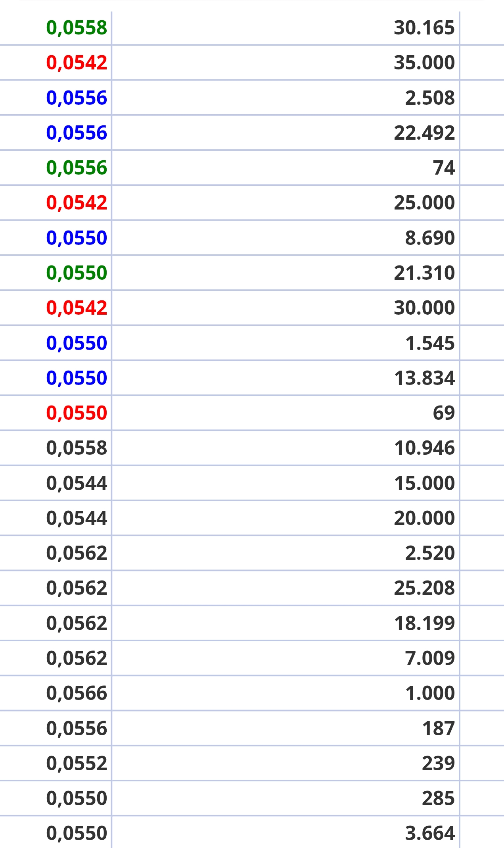Select blue price 0,0550 in the 13.834 row
The image size is (504, 848).
[77, 378]
